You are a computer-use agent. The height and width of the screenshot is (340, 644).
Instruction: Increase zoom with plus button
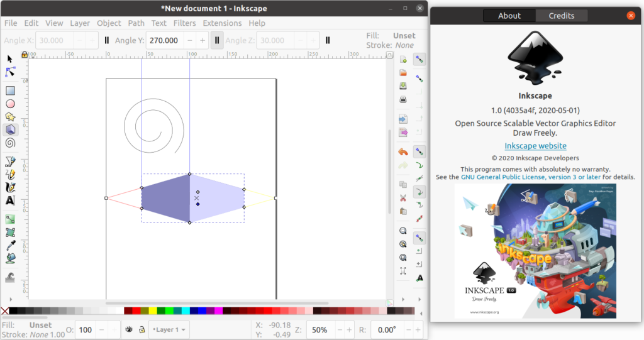click(349, 330)
